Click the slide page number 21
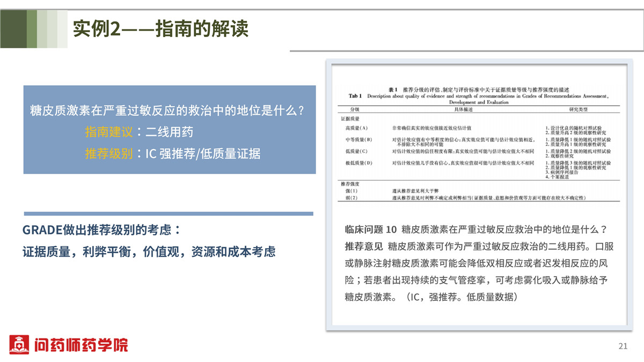This screenshot has height=362, width=644. 623,346
